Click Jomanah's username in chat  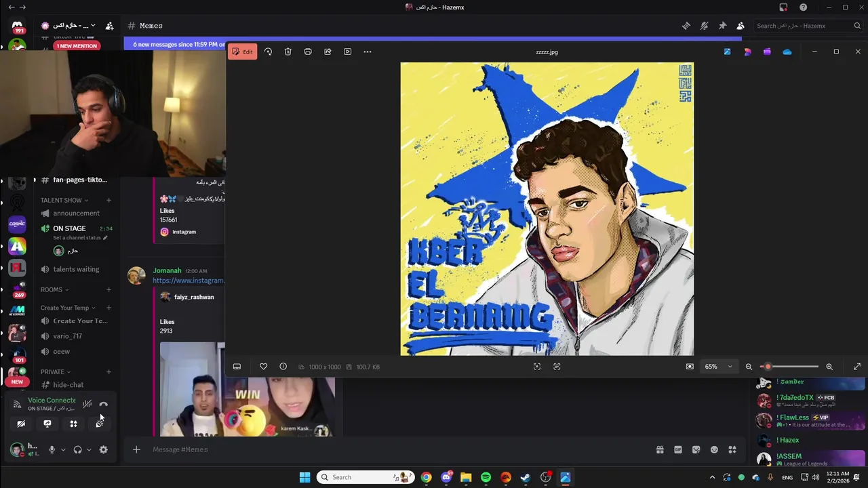pos(167,270)
